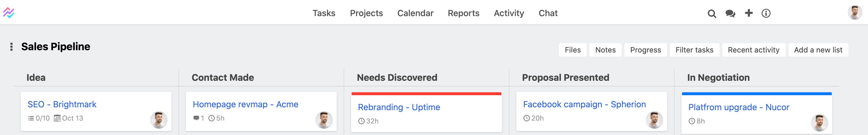Click the app logo icon
The image size is (868, 135).
pyautogui.click(x=9, y=13)
